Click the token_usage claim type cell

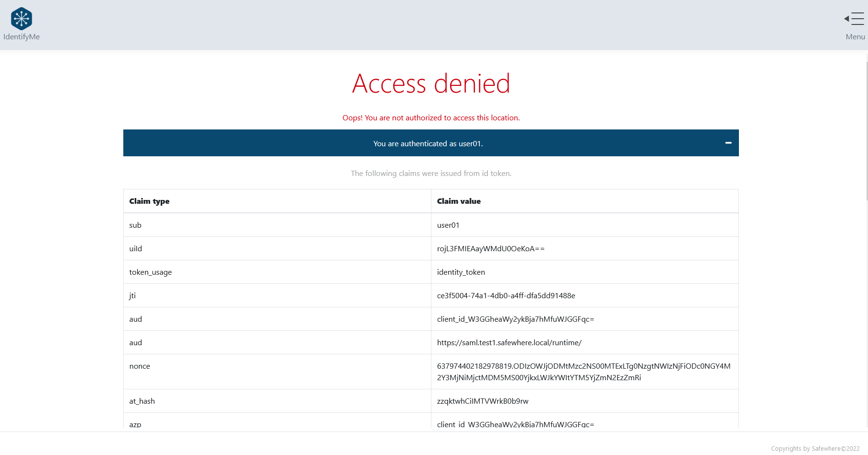(x=150, y=272)
